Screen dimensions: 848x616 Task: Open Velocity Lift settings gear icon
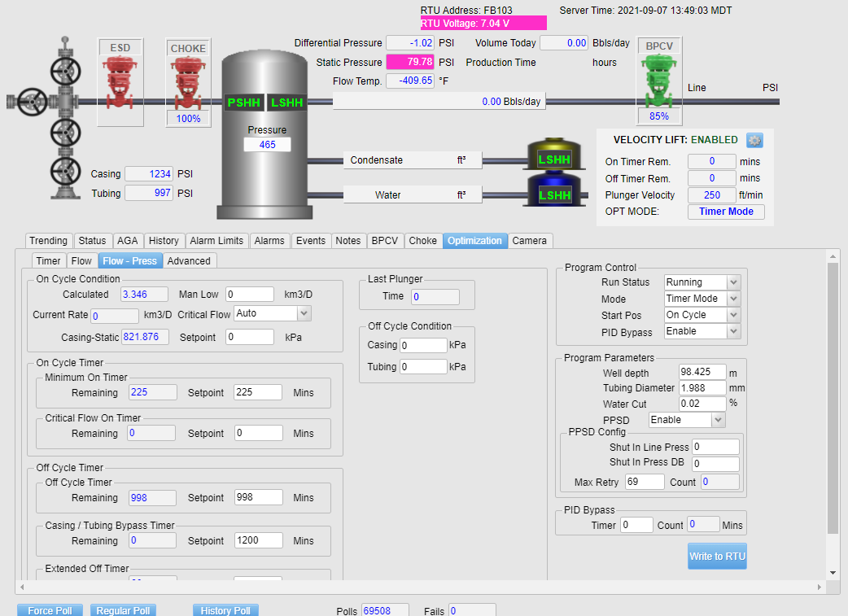[754, 140]
